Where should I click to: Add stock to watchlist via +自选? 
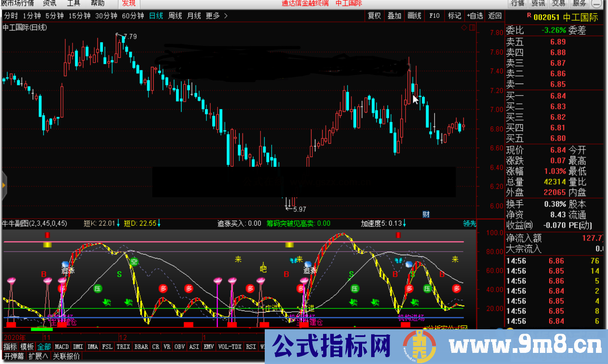(x=475, y=15)
